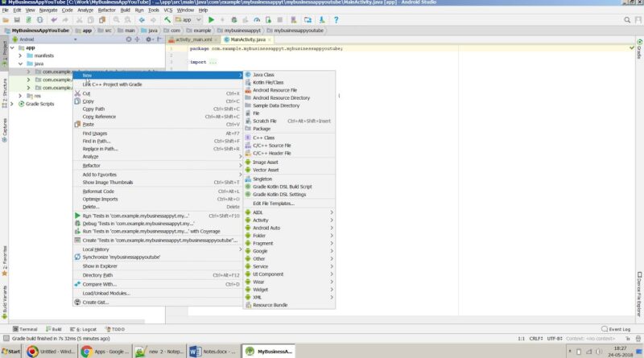Image resolution: width=644 pixels, height=358 pixels.
Task: Click MyBusinessAppYouTube root breadcrumb
Action: (36, 31)
